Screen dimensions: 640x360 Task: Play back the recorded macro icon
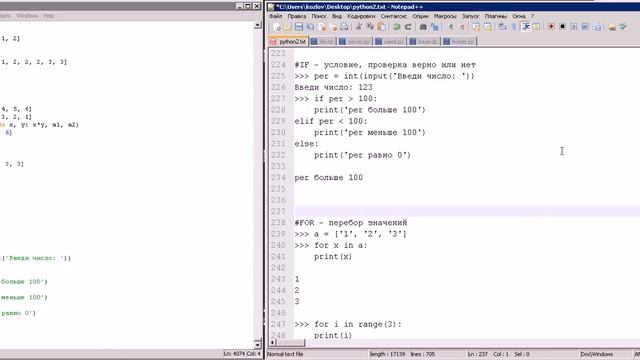pyautogui.click(x=573, y=27)
